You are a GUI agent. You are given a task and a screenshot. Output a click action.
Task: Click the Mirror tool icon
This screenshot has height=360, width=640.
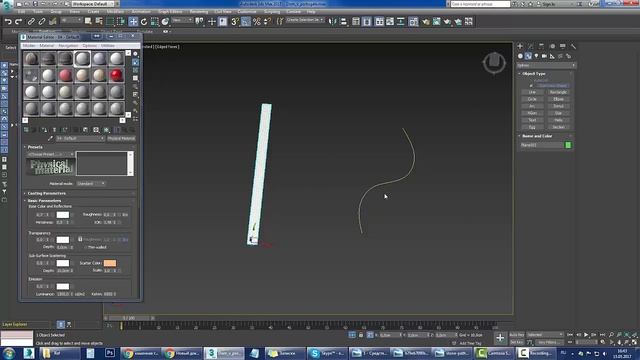[x=332, y=22]
